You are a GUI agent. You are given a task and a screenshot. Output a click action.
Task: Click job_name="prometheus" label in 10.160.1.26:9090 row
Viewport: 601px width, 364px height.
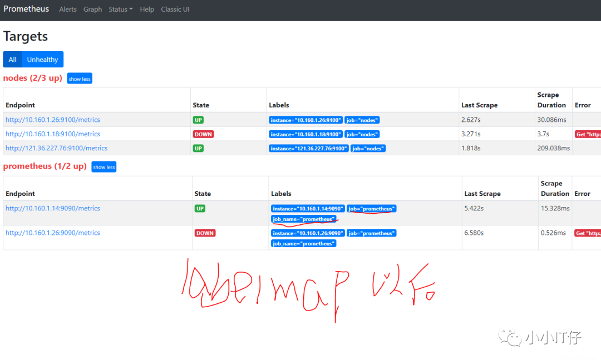(304, 243)
